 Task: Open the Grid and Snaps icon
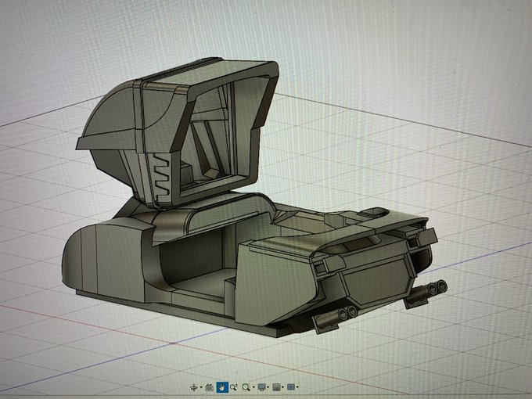point(276,387)
